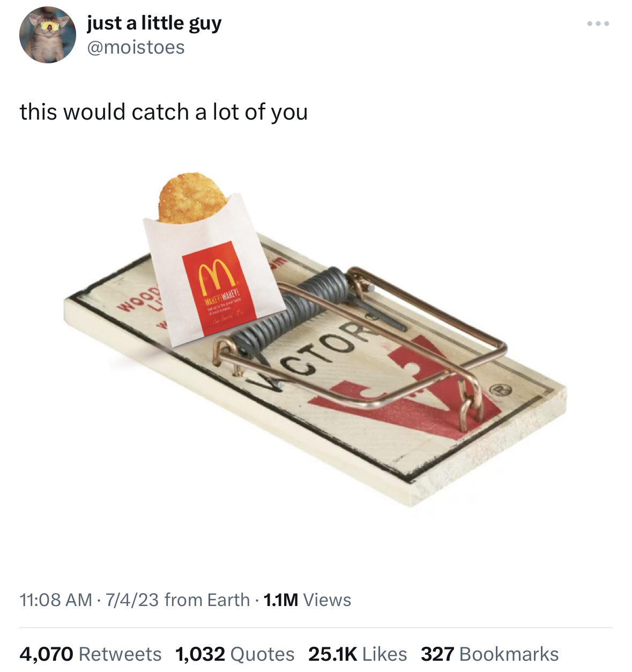Open the three-dot more options menu
Screen dimensions: 632x672
[x=598, y=24]
